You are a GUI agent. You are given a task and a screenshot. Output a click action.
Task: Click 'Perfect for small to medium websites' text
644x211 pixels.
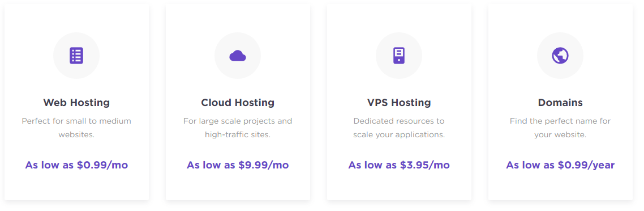pyautogui.click(x=76, y=128)
